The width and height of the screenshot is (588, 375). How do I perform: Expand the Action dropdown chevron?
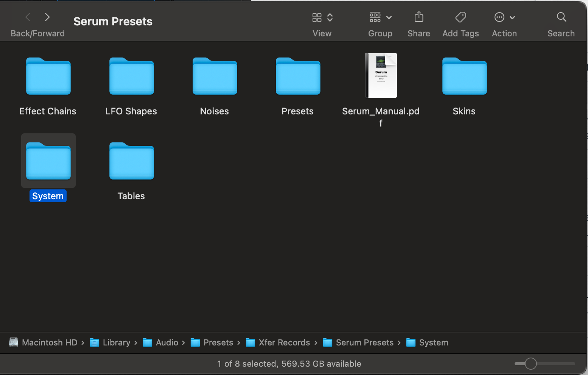pos(512,17)
